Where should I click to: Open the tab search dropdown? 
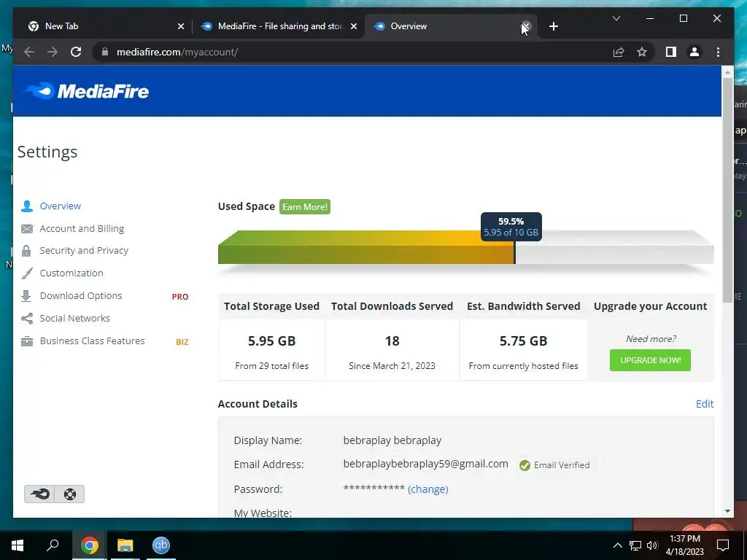(x=616, y=18)
